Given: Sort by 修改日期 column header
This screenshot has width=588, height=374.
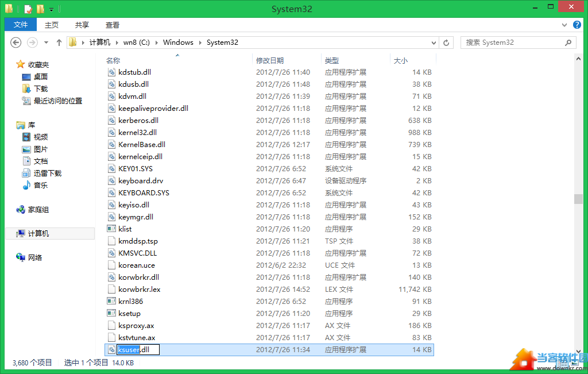Looking at the screenshot, I should pos(270,60).
